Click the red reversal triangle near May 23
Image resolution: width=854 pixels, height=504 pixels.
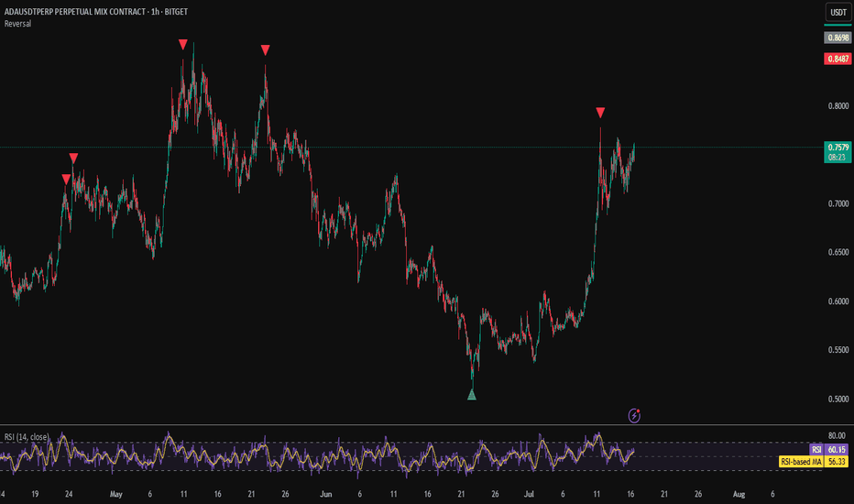[x=265, y=50]
